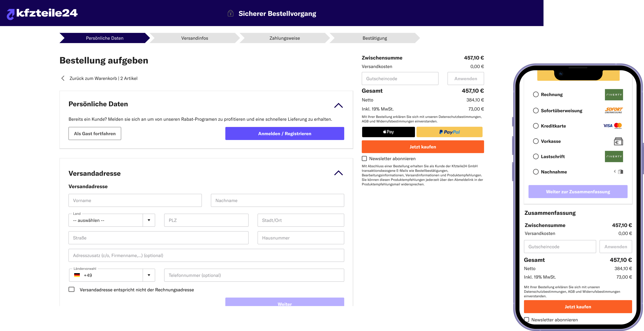Select the Kreditkarte radio button on the phone
Screen dimensions: 644x331
click(x=536, y=126)
